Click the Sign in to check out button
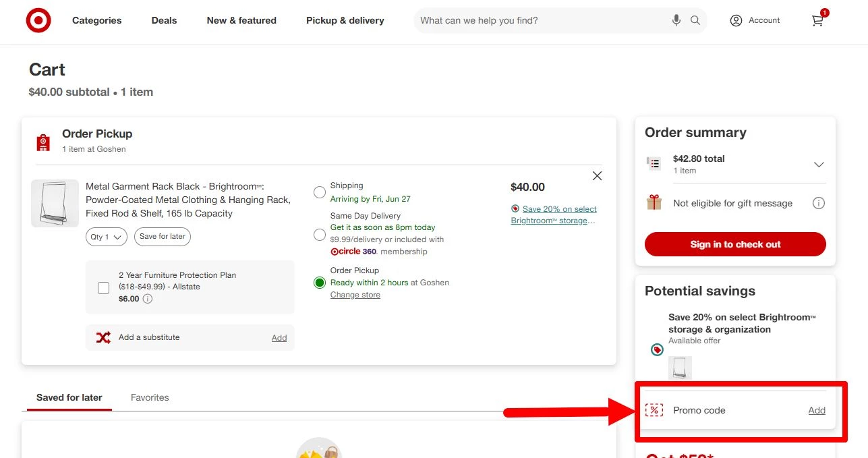Screen dimensions: 868x458 (x=734, y=244)
